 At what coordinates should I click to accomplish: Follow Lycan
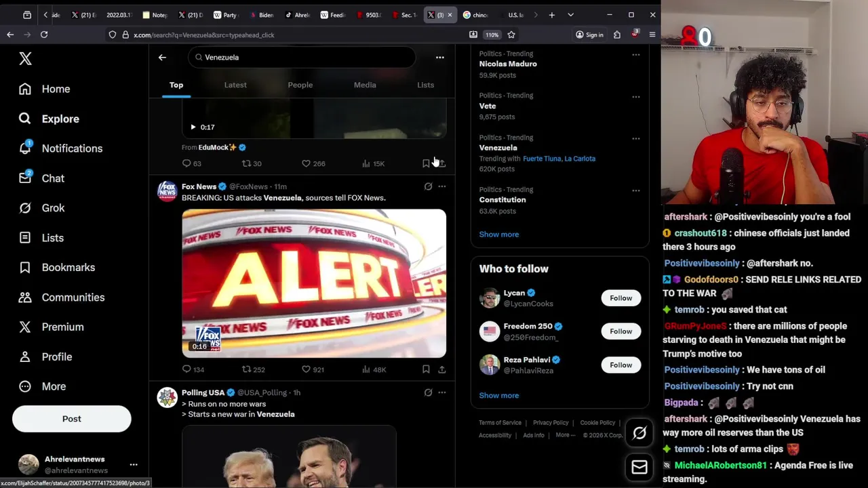[x=620, y=298]
